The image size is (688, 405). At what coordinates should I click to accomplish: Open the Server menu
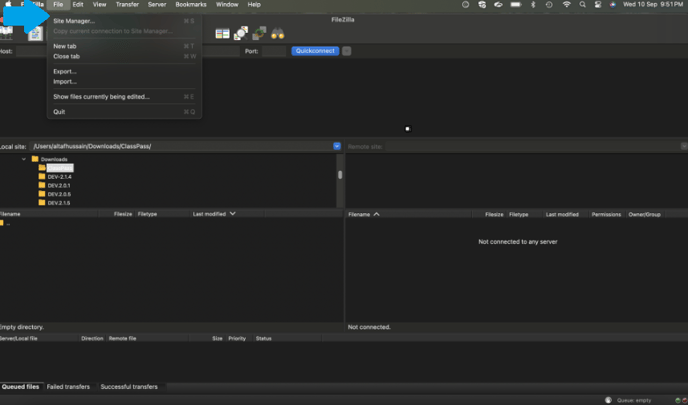click(x=157, y=4)
